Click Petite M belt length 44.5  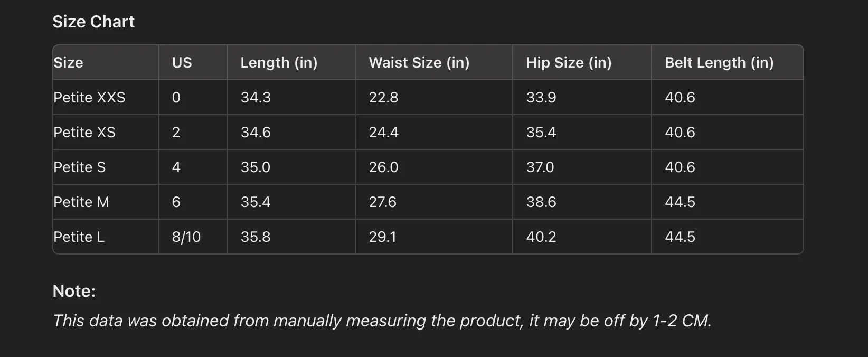(680, 202)
